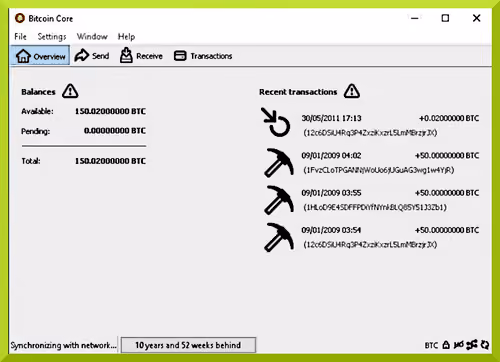Click the Send arrow icon
The width and height of the screenshot is (500, 362).
pos(81,55)
